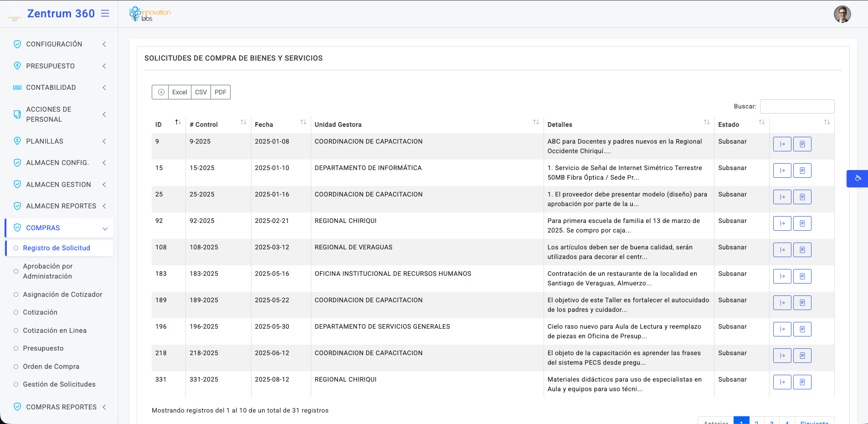Expand ACCIONES DE PERSONAL menu
This screenshot has width=868, height=424.
(x=59, y=114)
